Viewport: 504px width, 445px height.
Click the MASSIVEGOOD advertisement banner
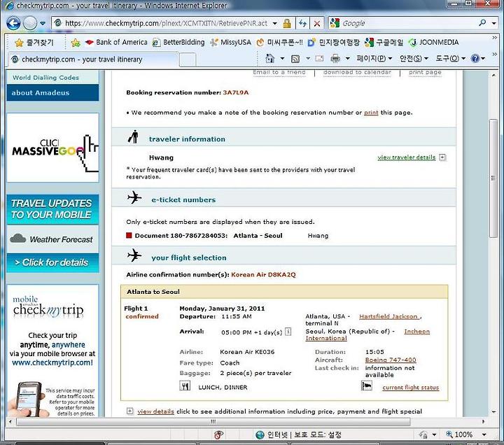[x=52, y=148]
